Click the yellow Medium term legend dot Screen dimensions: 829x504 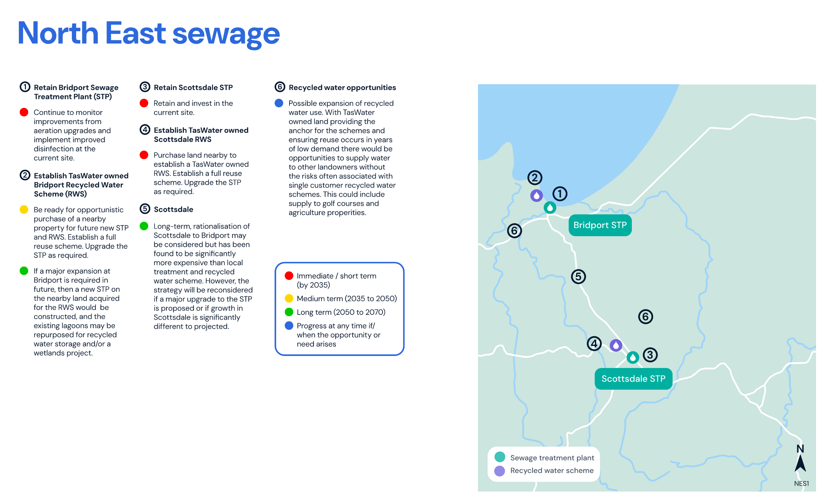(289, 298)
